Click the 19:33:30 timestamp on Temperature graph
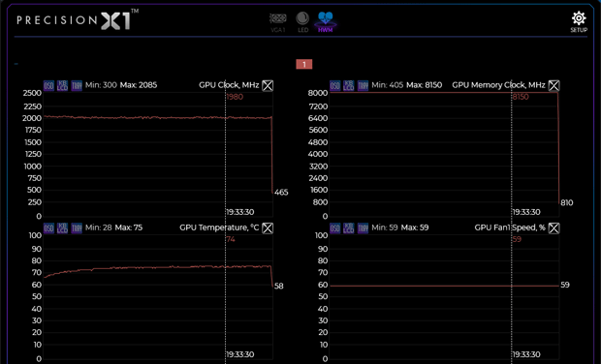 (x=240, y=354)
